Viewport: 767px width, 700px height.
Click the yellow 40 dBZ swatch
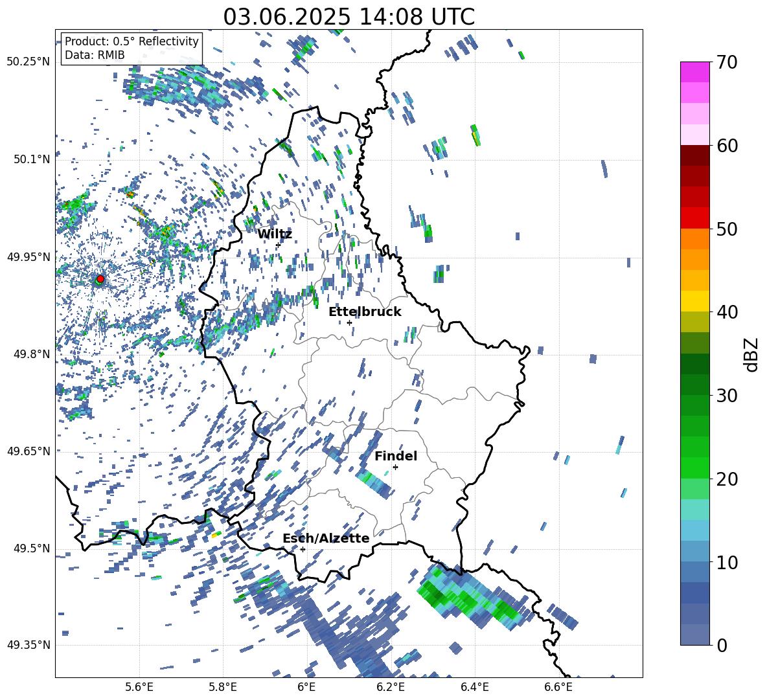pos(695,301)
